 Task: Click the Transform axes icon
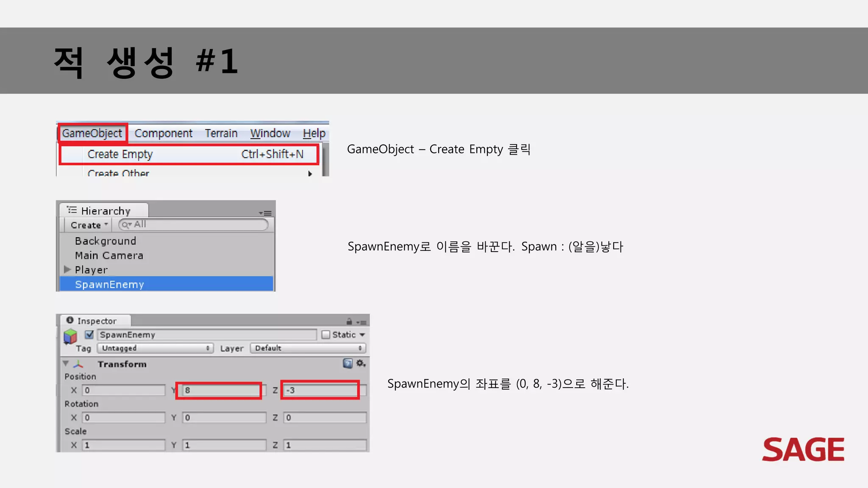click(x=78, y=364)
